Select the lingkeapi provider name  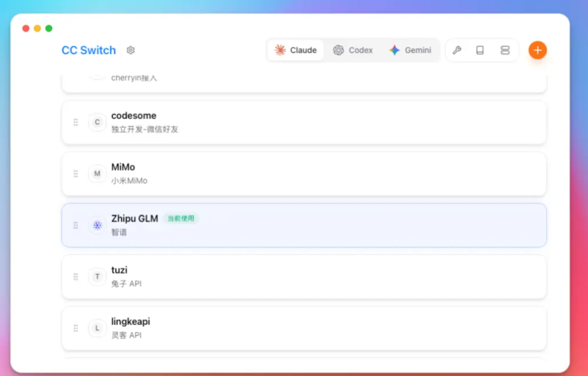(x=131, y=322)
